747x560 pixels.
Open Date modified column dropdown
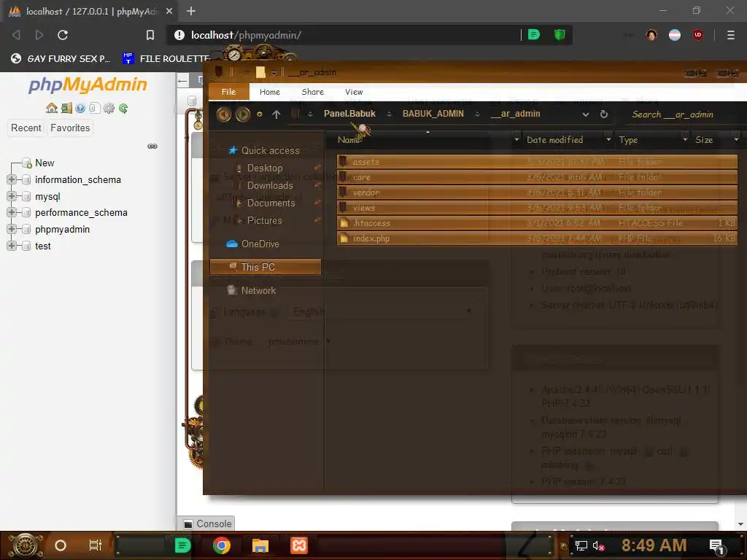(608, 139)
